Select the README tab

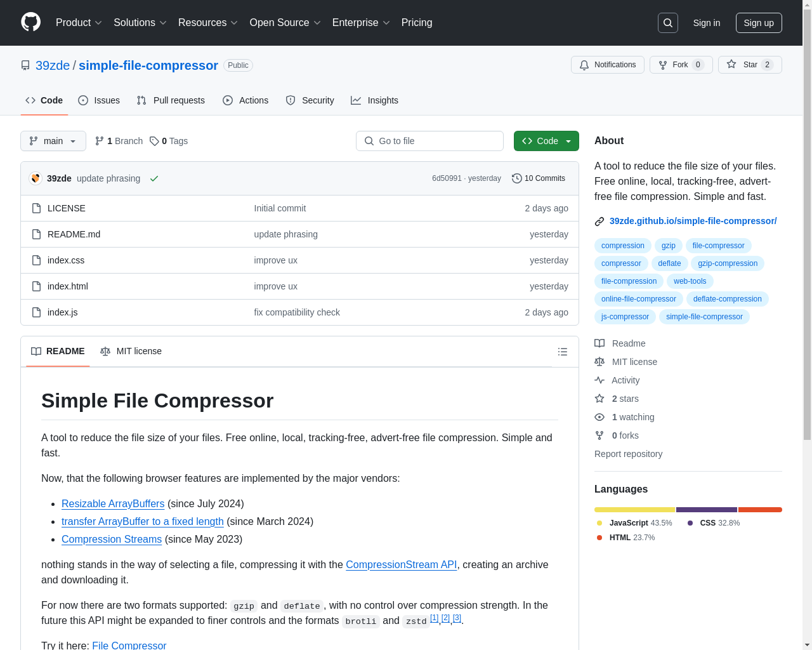click(x=58, y=351)
